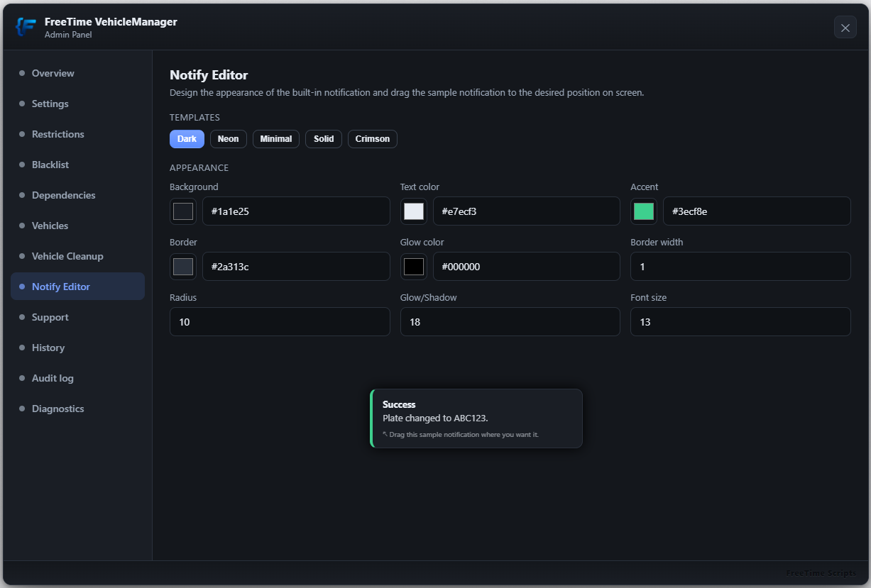This screenshot has width=871, height=588.
Task: Apply the Solid template
Action: [x=324, y=139]
